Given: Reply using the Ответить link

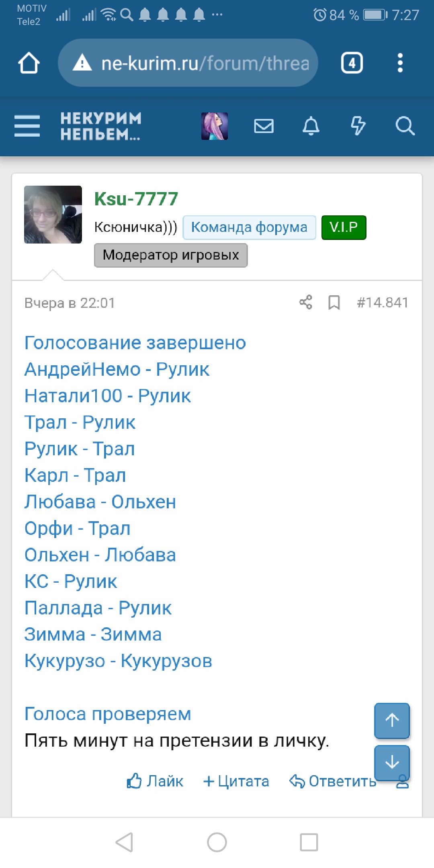Looking at the screenshot, I should coord(333,781).
